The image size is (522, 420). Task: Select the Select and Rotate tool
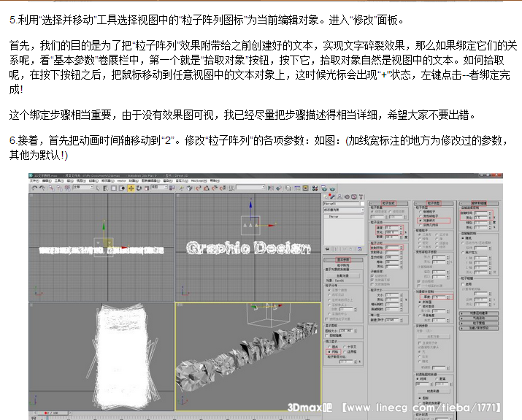[x=138, y=188]
